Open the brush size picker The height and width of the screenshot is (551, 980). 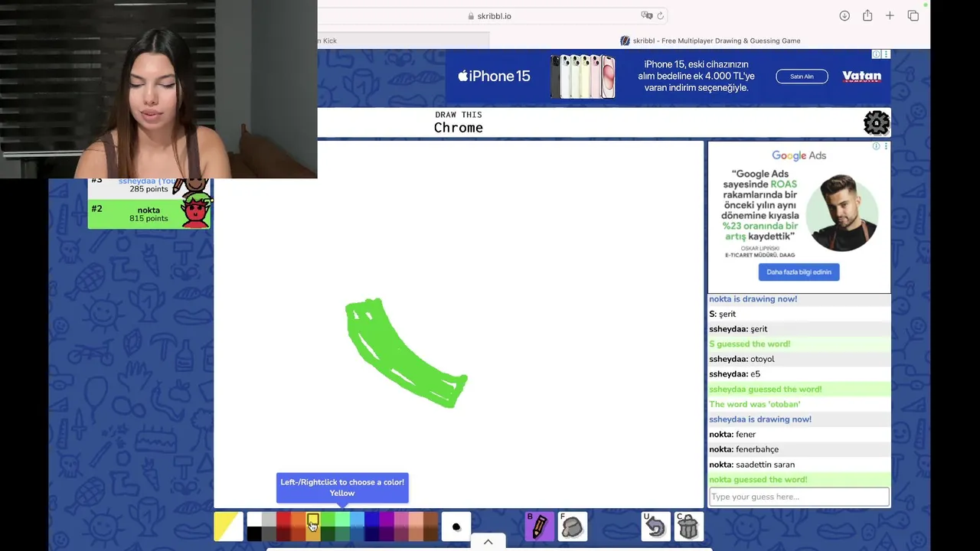[x=456, y=527]
